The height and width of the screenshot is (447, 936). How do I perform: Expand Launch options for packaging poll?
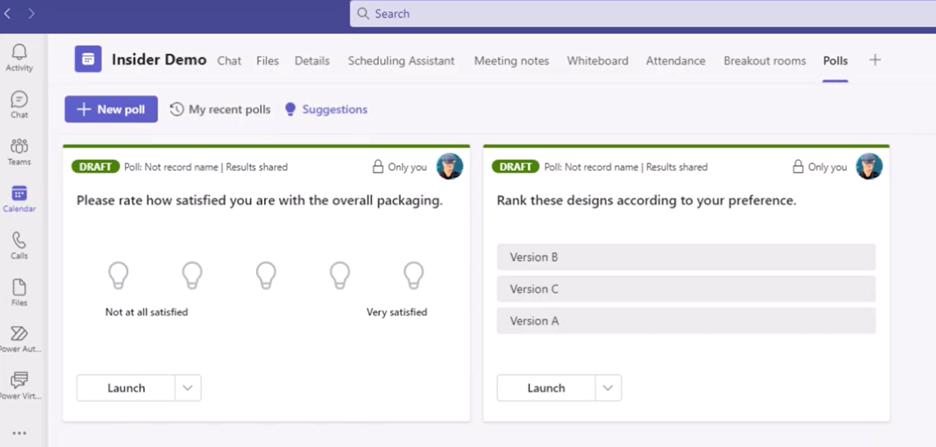(188, 388)
